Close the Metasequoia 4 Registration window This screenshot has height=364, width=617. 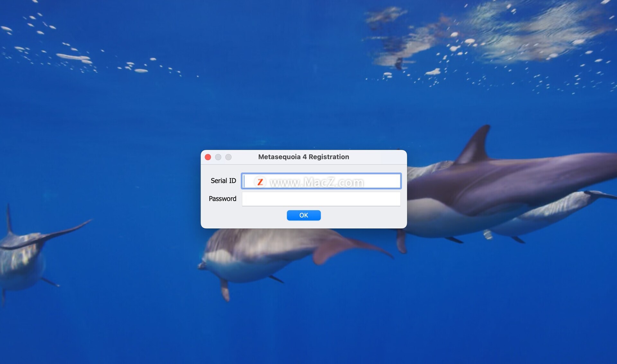coord(208,157)
